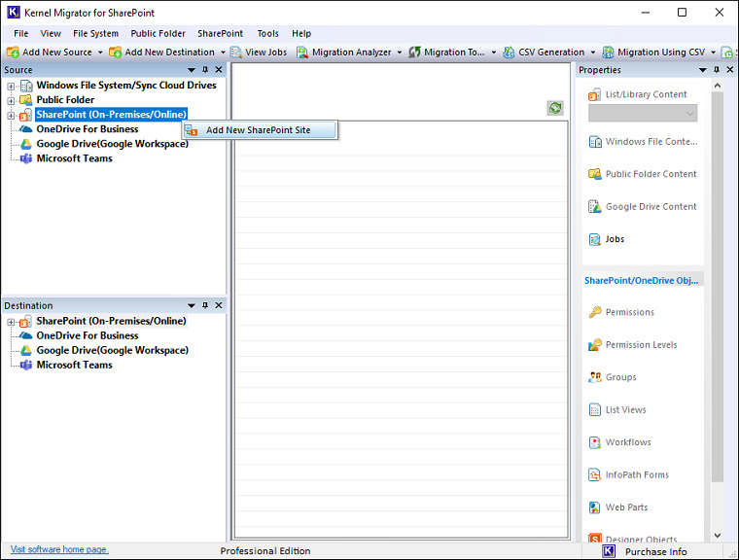Select Windows File System/Sync Cloud Drives source node
Image resolution: width=739 pixels, height=560 pixels.
coord(126,86)
